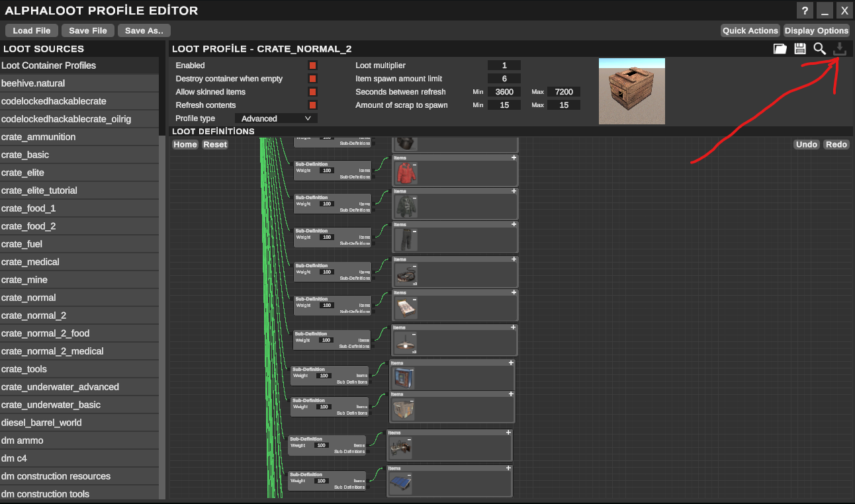Viewport: 855px width, 504px height.
Task: Open help with the question mark button
Action: pos(805,10)
